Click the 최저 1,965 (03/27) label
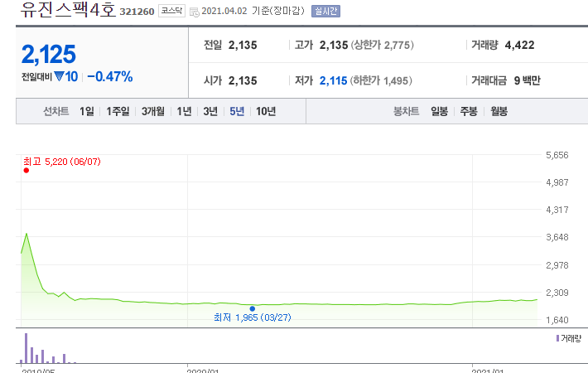Image resolution: width=588 pixels, height=373 pixels. pyautogui.click(x=253, y=317)
